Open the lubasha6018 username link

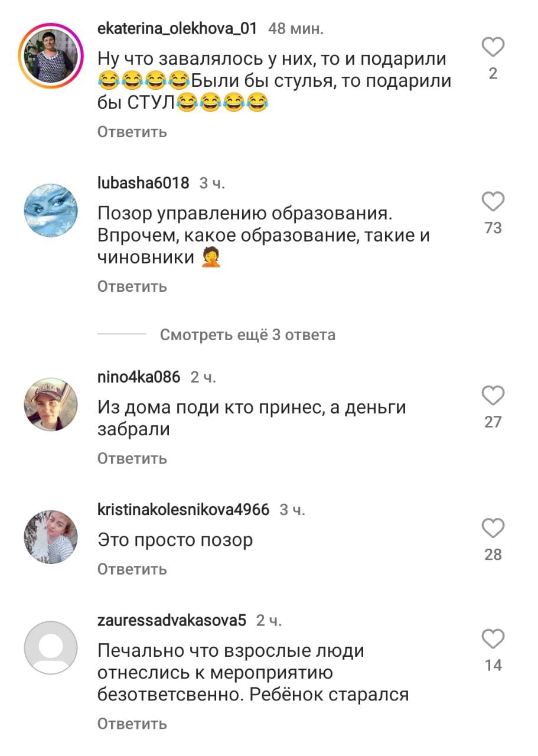pyautogui.click(x=144, y=183)
